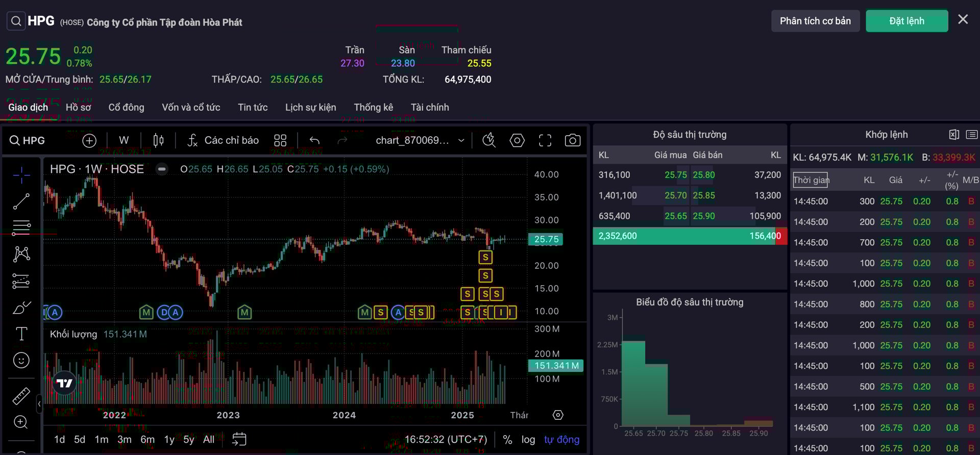980x455 pixels.
Task: Export matched orders with the Excel icon
Action: pos(954,135)
